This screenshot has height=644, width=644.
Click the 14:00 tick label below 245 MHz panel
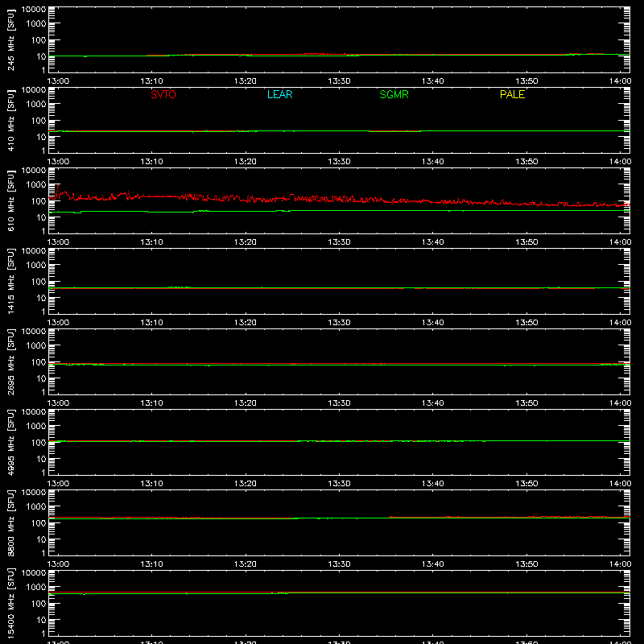[x=620, y=81]
